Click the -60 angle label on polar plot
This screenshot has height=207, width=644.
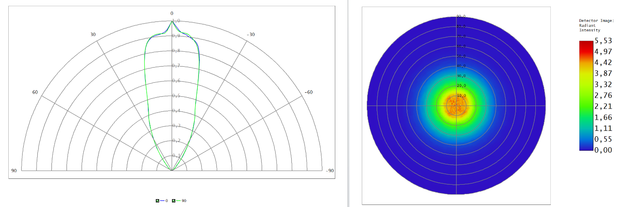click(x=308, y=92)
